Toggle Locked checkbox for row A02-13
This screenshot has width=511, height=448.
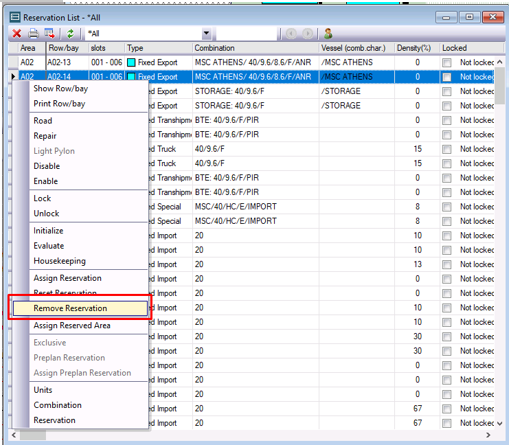447,63
